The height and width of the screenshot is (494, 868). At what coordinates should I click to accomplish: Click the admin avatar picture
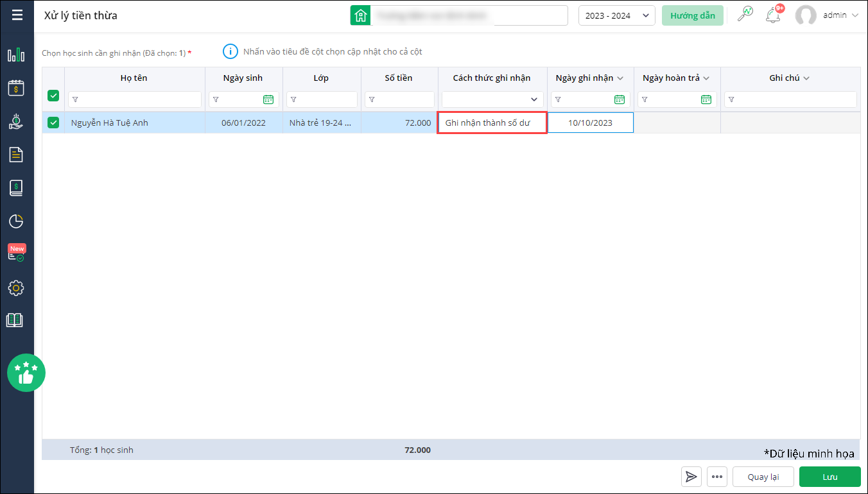coord(806,15)
